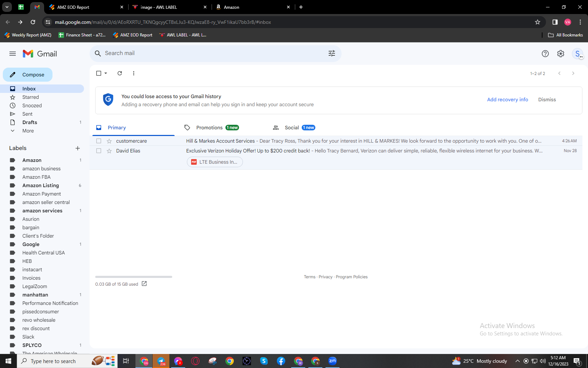Switch to the Amazon browser tab
The height and width of the screenshot is (368, 588).
(253, 7)
